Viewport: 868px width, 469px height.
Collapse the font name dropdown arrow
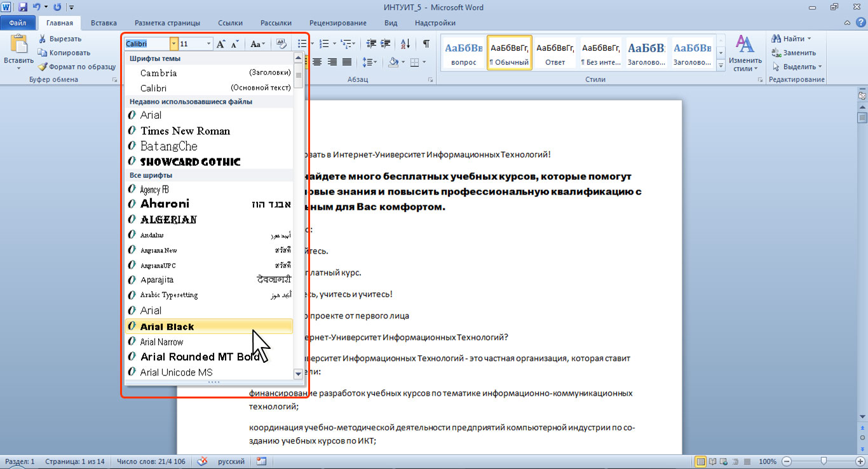[174, 44]
